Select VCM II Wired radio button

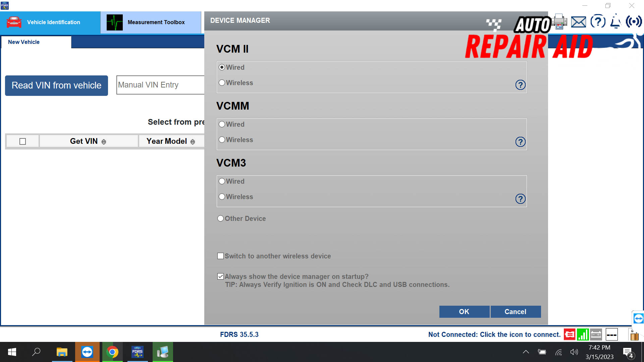coord(222,67)
